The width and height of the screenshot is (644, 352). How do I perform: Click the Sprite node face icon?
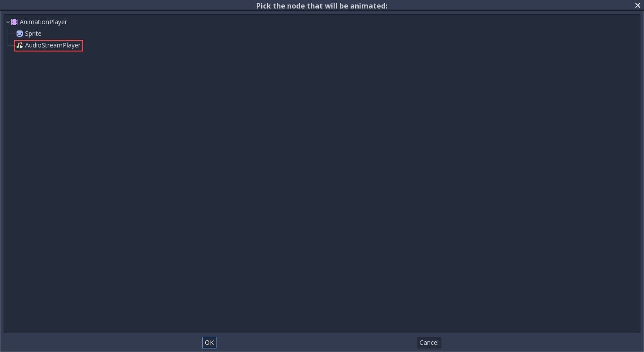coord(20,34)
